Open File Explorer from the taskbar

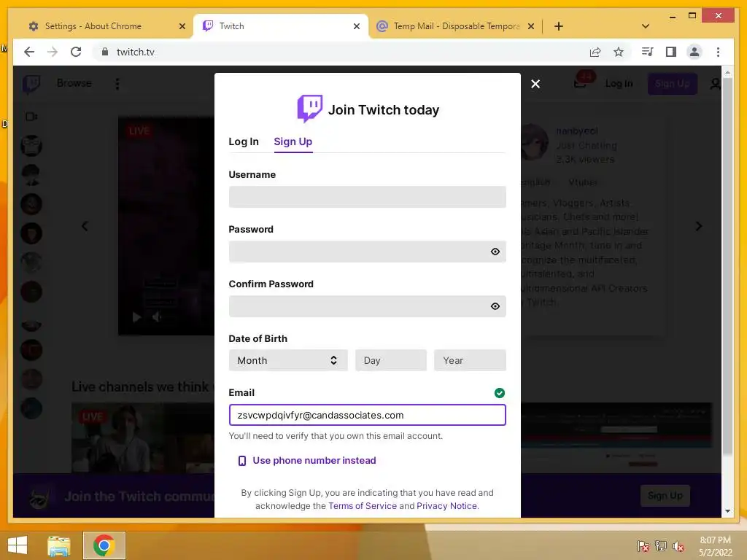[59, 545]
